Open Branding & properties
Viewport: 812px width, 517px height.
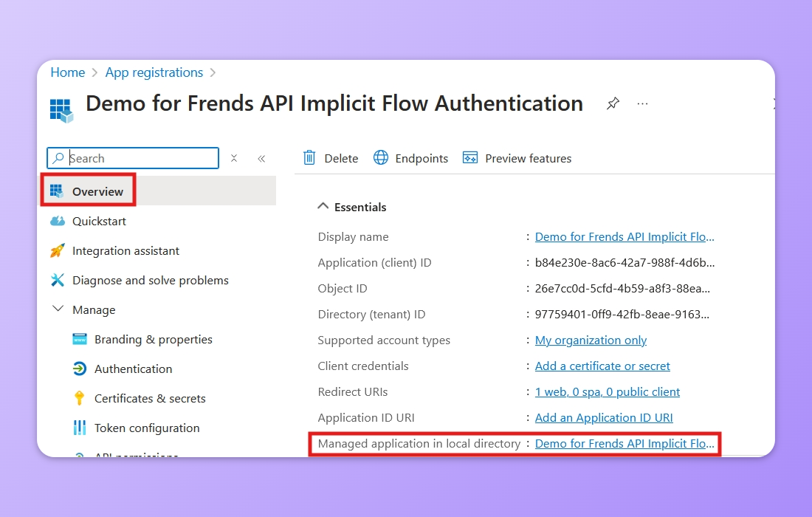(154, 339)
